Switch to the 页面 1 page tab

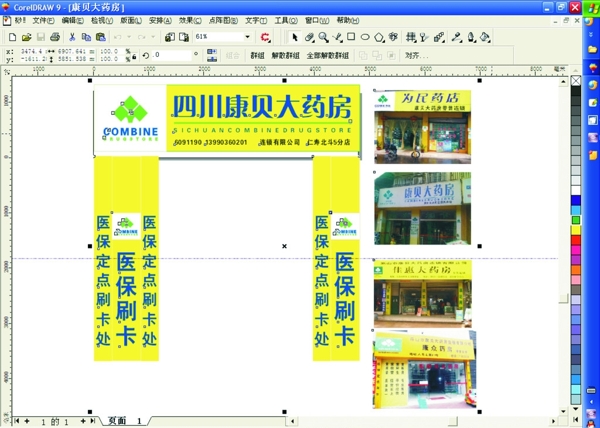(x=125, y=421)
